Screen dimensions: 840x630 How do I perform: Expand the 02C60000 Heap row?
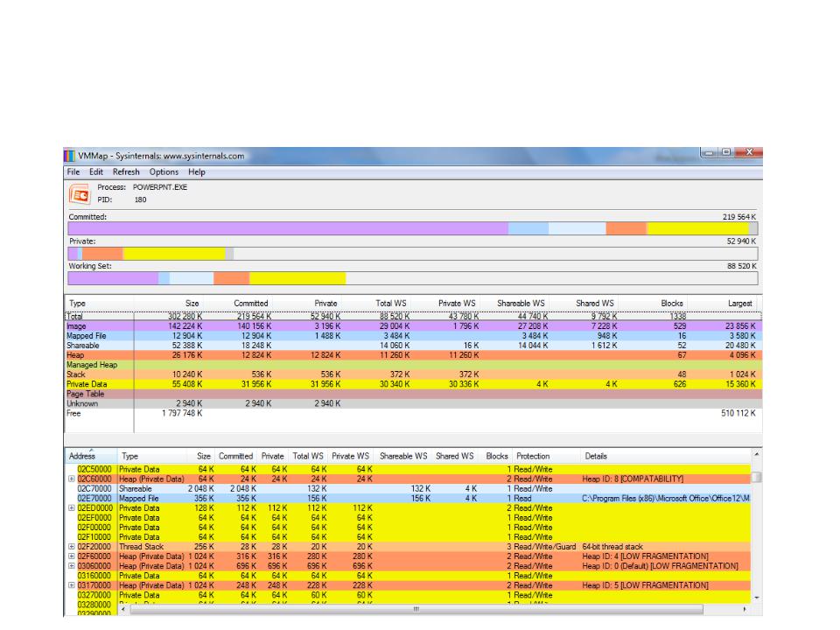(71, 479)
